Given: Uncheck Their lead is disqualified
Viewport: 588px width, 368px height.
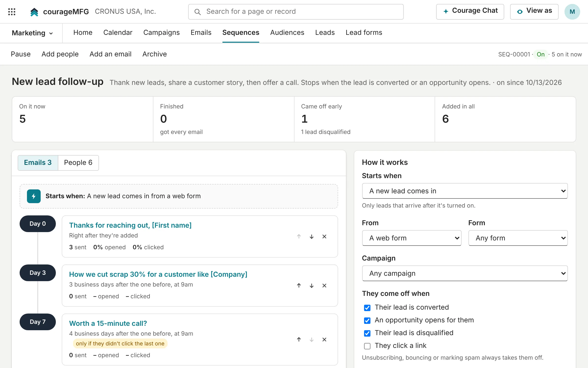Looking at the screenshot, I should [x=367, y=333].
